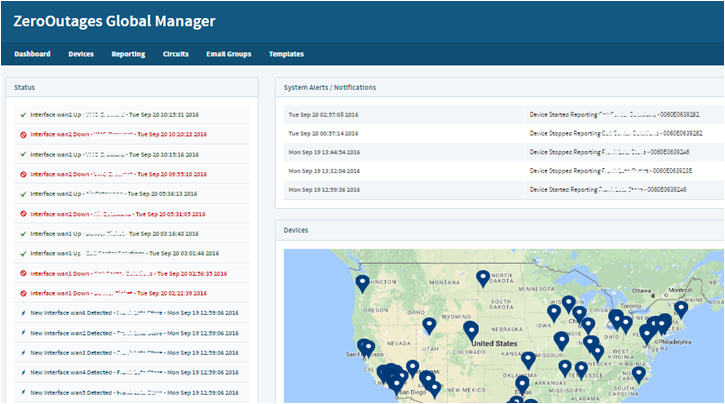This screenshot has height=404, width=725.
Task: Click the red ban icon for wan1 Down at 02:56:35
Action: (23, 274)
